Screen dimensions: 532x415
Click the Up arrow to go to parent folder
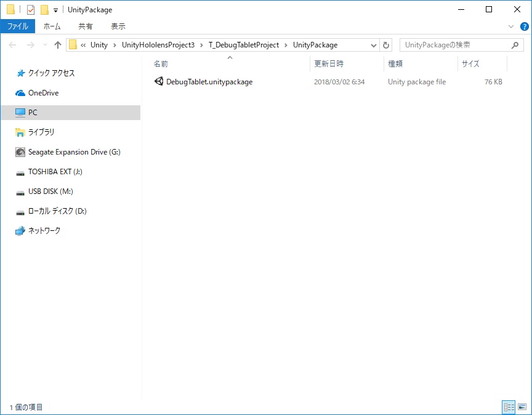tap(57, 45)
